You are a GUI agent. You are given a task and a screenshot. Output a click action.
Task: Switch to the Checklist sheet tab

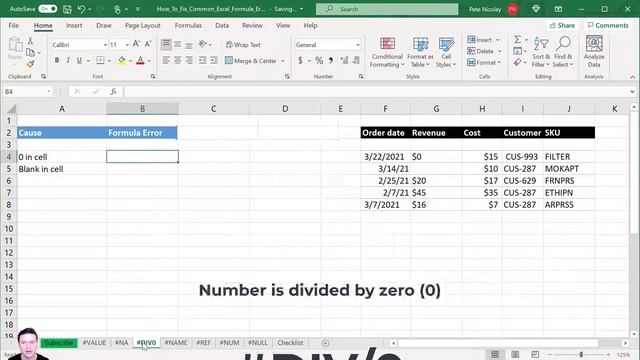(290, 343)
